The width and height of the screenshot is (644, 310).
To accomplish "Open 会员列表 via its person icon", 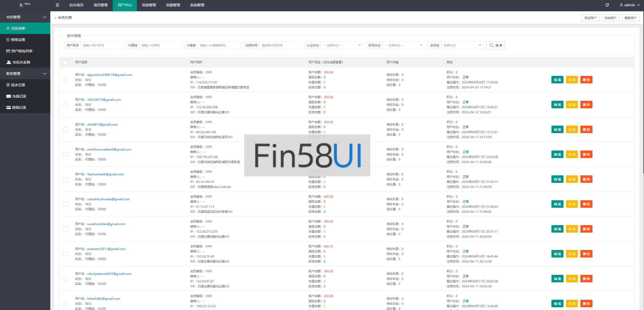I will click(8, 28).
